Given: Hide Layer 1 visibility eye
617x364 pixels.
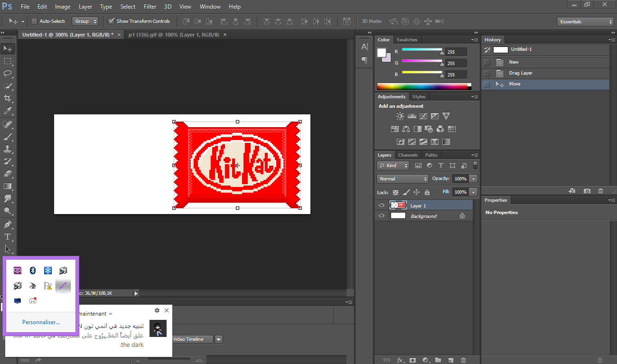Looking at the screenshot, I should [382, 205].
